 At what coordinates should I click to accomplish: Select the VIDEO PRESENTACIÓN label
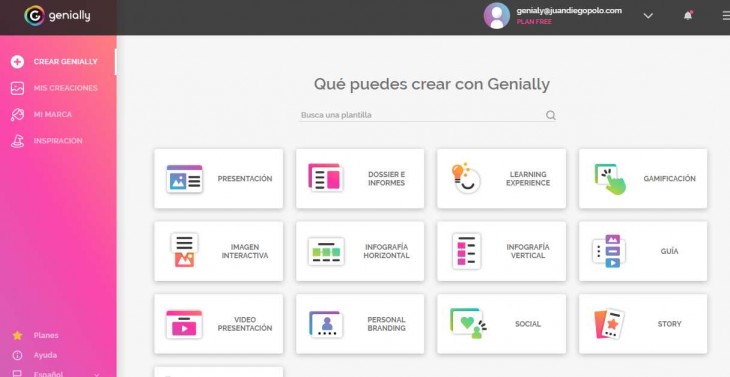(x=245, y=324)
